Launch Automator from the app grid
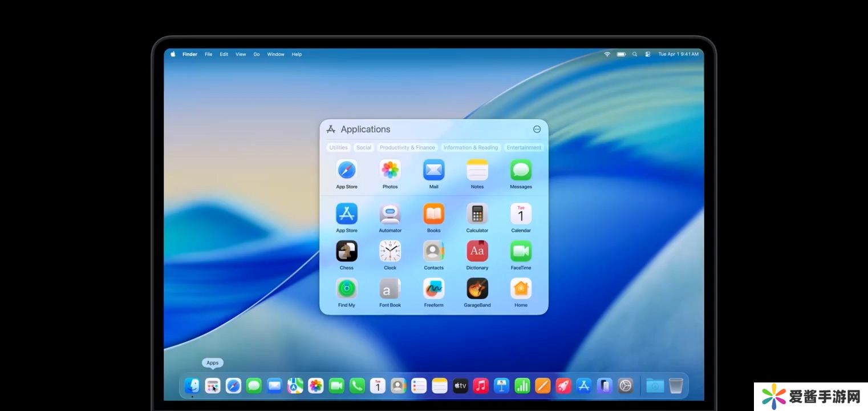 (390, 214)
